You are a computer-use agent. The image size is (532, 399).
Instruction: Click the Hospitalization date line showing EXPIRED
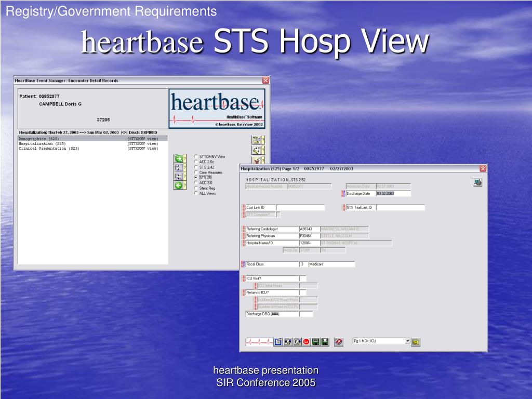pyautogui.click(x=88, y=132)
